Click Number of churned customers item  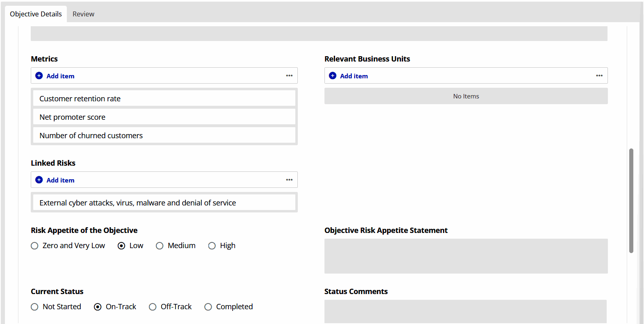coord(164,135)
